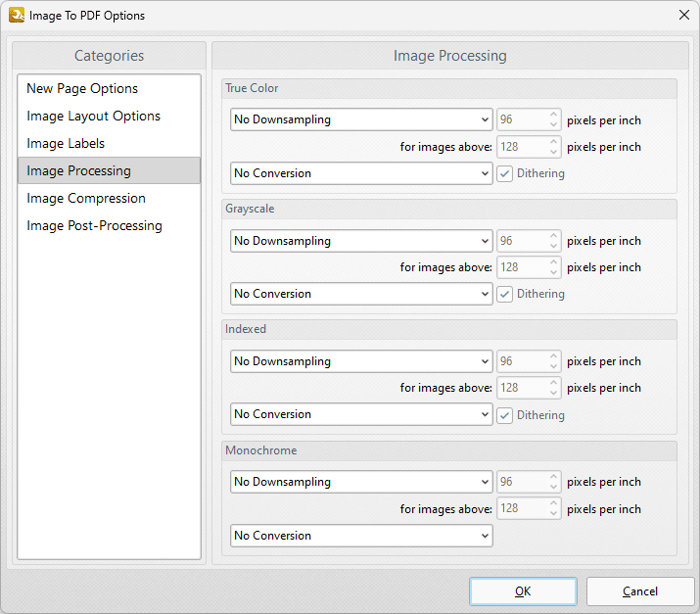Viewport: 700px width, 614px height.
Task: Open Image Layout Options category
Action: 93,116
